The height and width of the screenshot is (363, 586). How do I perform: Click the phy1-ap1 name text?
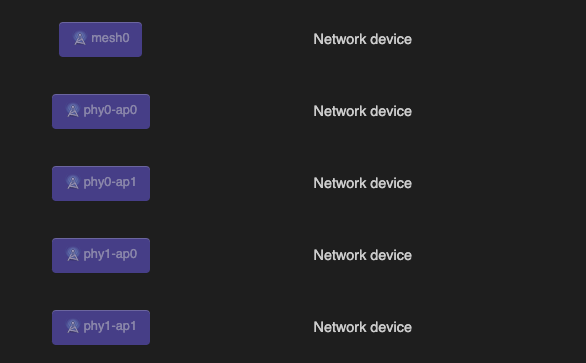click(110, 326)
